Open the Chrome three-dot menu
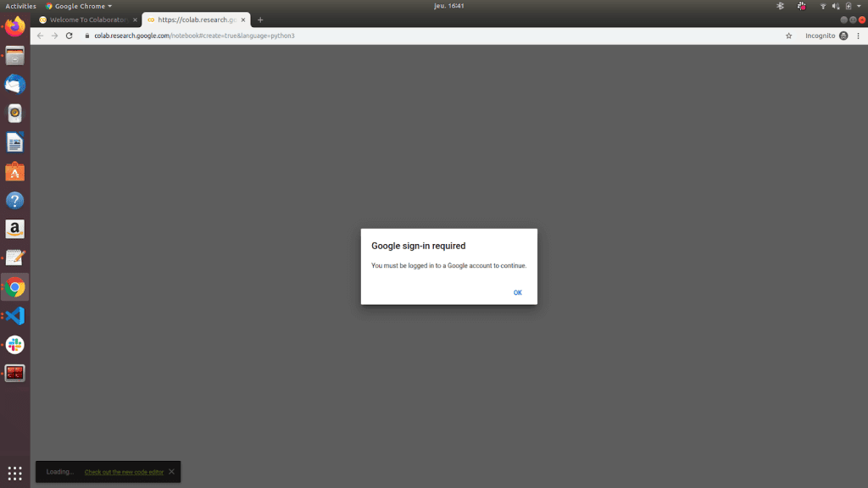The image size is (868, 488). [x=859, y=36]
